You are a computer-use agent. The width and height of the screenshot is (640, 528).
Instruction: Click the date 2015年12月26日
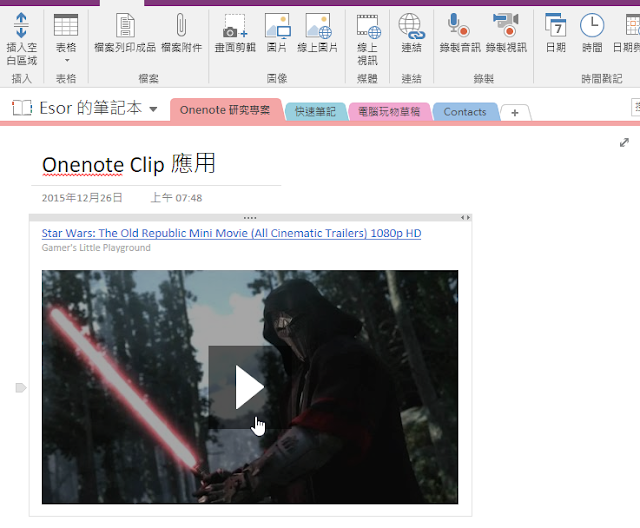coord(82,198)
